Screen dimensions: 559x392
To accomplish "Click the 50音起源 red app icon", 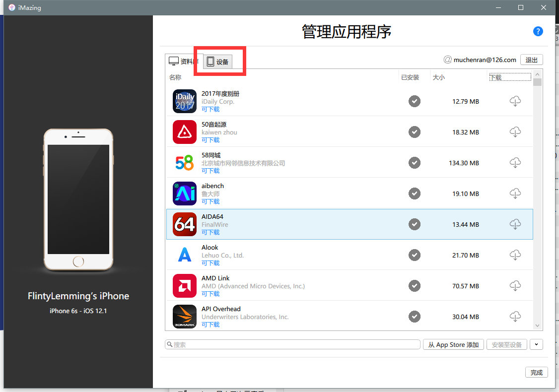I will tap(185, 132).
